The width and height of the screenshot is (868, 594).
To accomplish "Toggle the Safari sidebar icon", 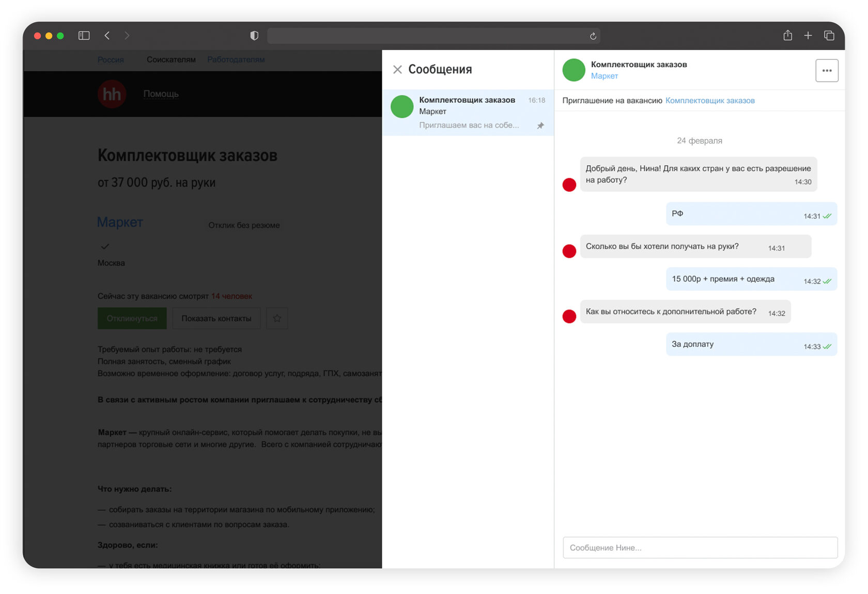I will coord(84,36).
